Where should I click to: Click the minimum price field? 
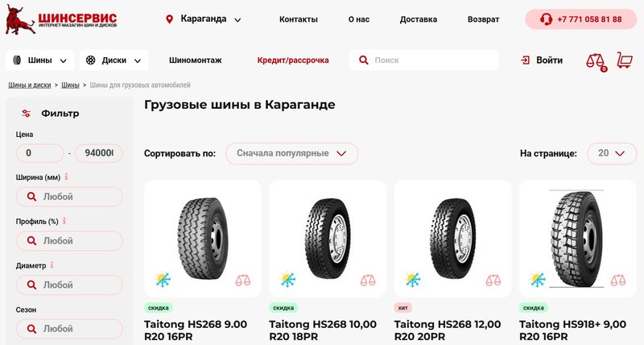(39, 153)
